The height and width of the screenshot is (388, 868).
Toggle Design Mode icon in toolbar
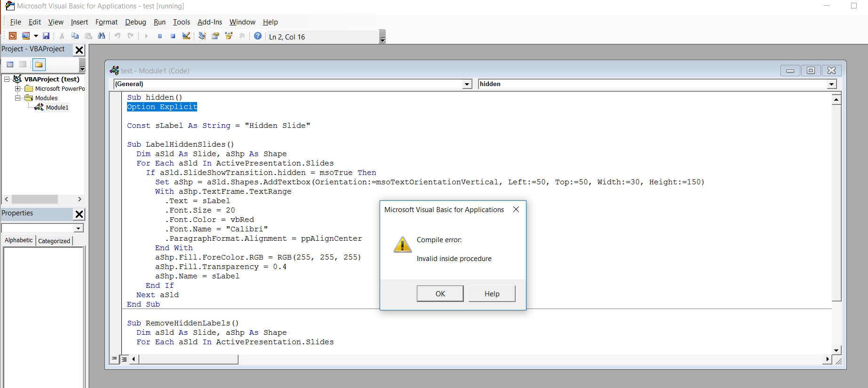pyautogui.click(x=186, y=36)
